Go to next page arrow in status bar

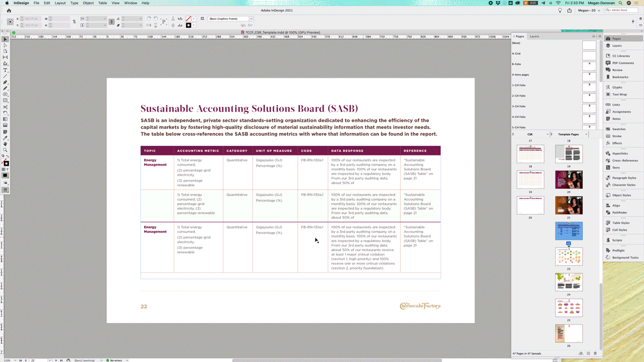coord(56,360)
